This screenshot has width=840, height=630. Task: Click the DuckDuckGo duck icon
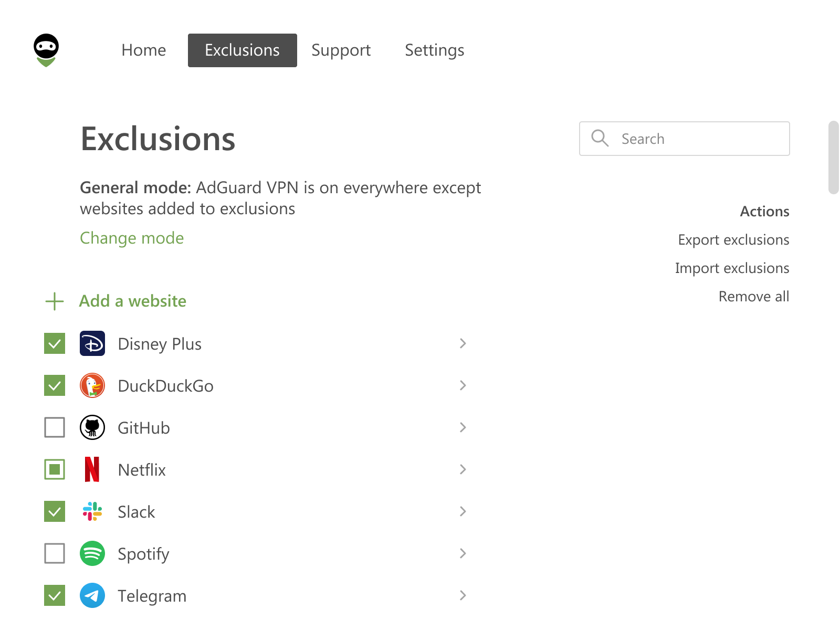pos(92,386)
